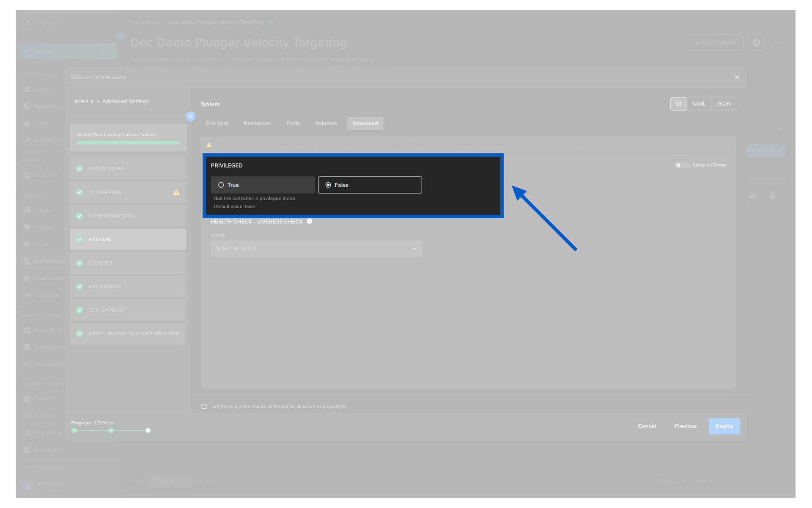Open the three-dots more options menu
The width and height of the screenshot is (812, 508).
[x=777, y=43]
